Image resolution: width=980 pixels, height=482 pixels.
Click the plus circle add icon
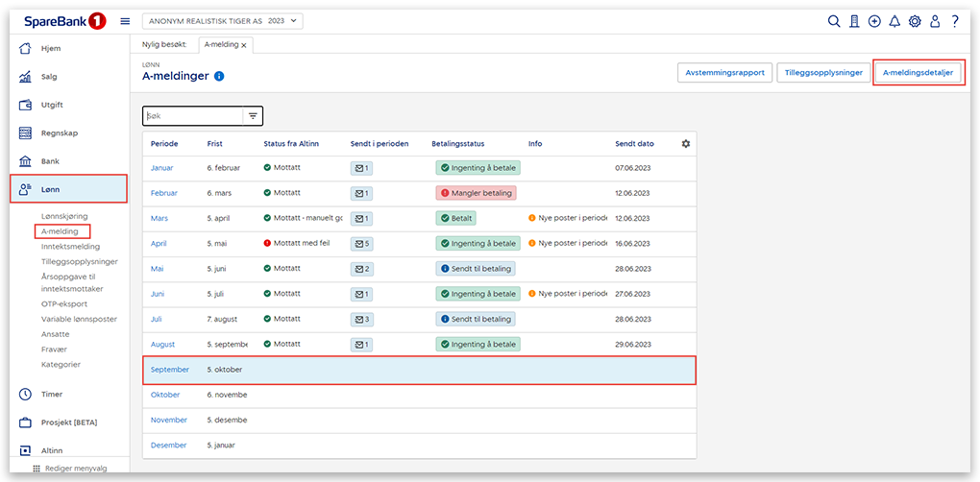(874, 21)
